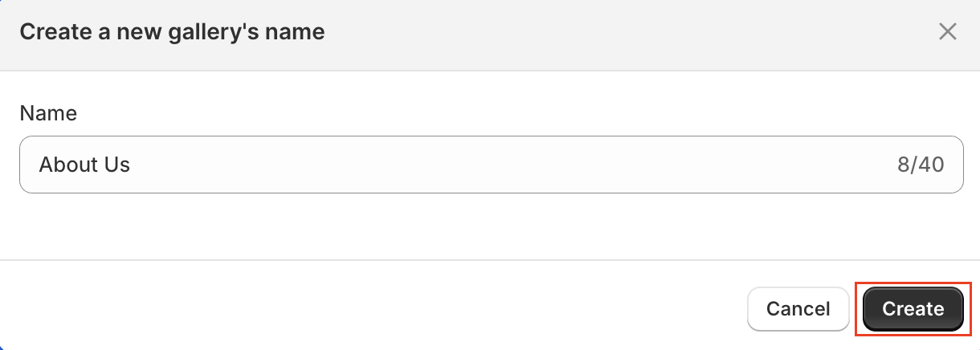The height and width of the screenshot is (350, 980).
Task: Click the Create button
Action: tap(913, 309)
